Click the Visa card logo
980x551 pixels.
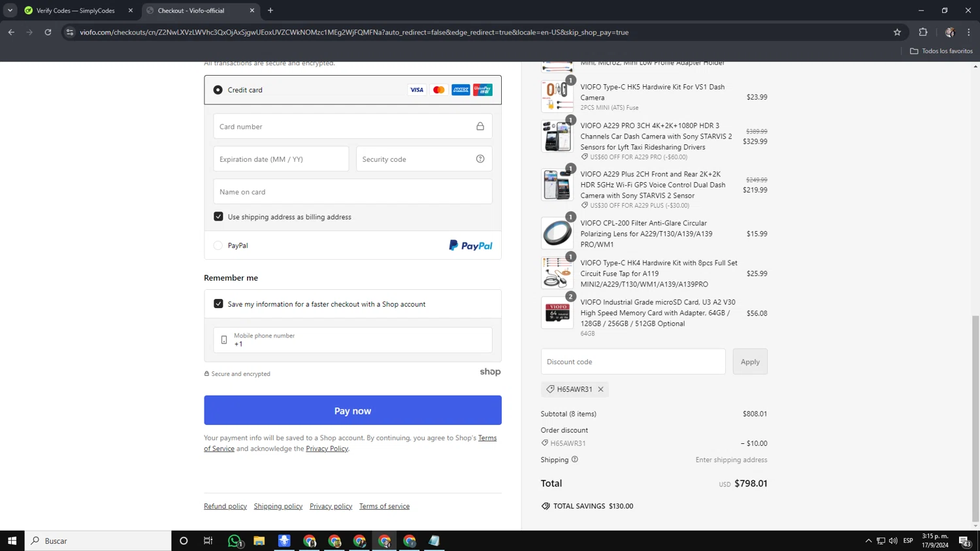tap(417, 90)
